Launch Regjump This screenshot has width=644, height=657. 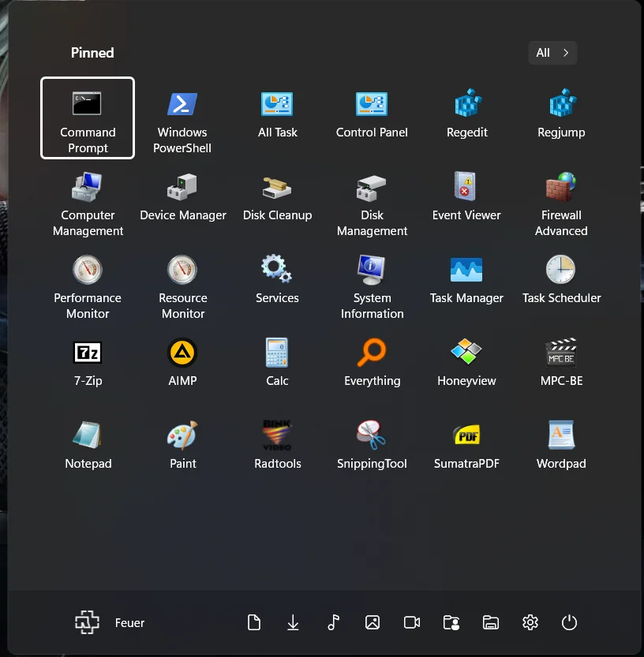(561, 118)
